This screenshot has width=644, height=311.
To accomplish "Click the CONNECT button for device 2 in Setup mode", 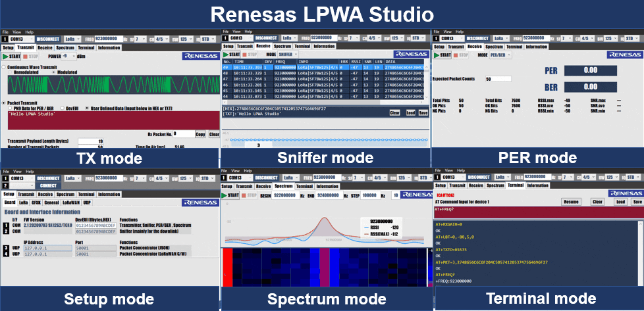I will 48,186.
